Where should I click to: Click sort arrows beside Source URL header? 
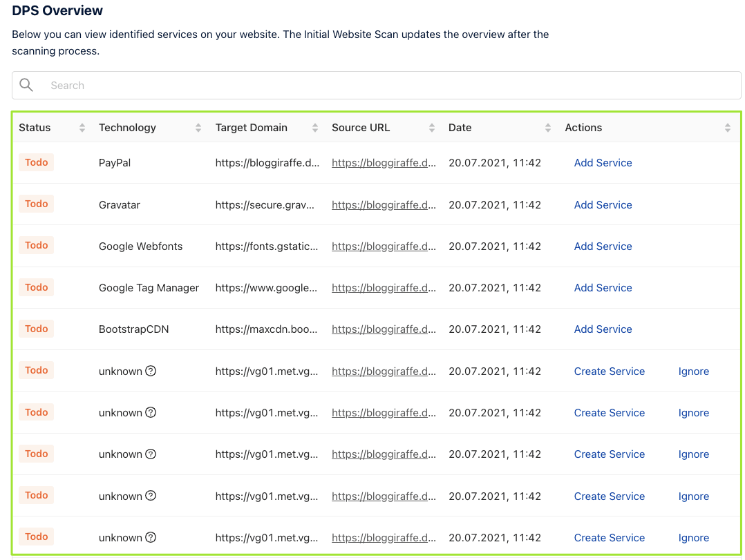pyautogui.click(x=432, y=128)
